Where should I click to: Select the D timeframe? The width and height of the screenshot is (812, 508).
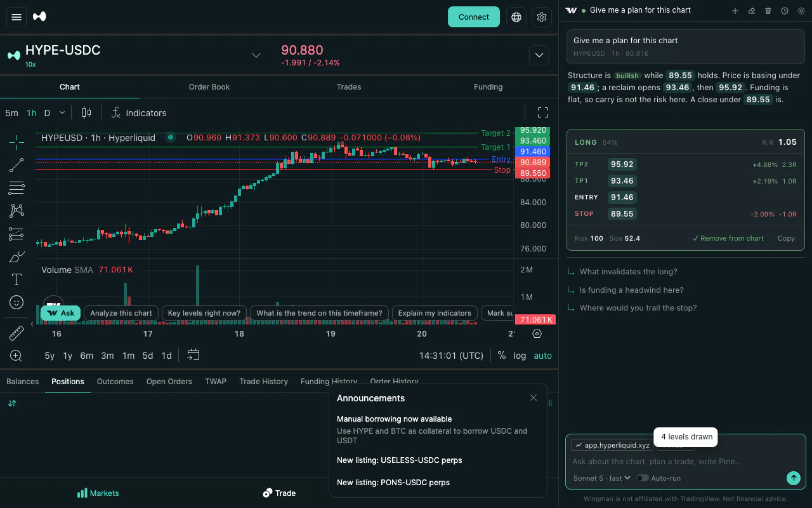click(47, 113)
